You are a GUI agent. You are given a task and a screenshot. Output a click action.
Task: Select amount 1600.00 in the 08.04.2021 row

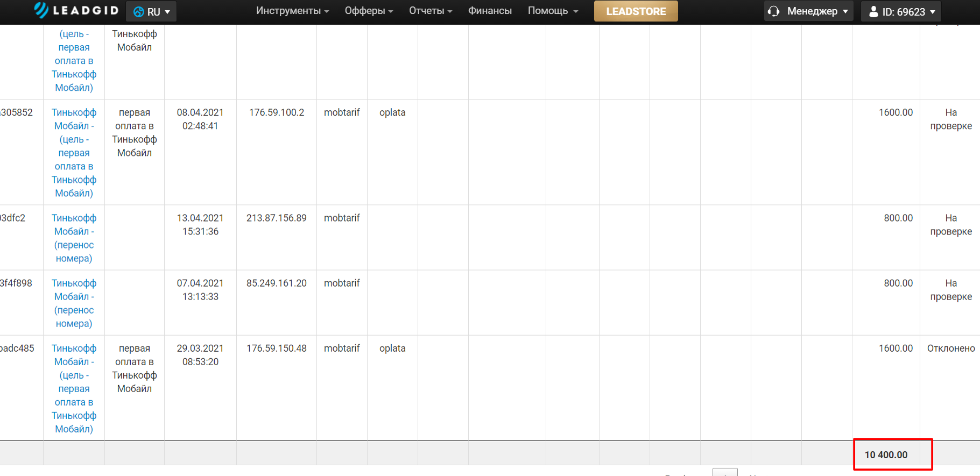click(x=896, y=112)
